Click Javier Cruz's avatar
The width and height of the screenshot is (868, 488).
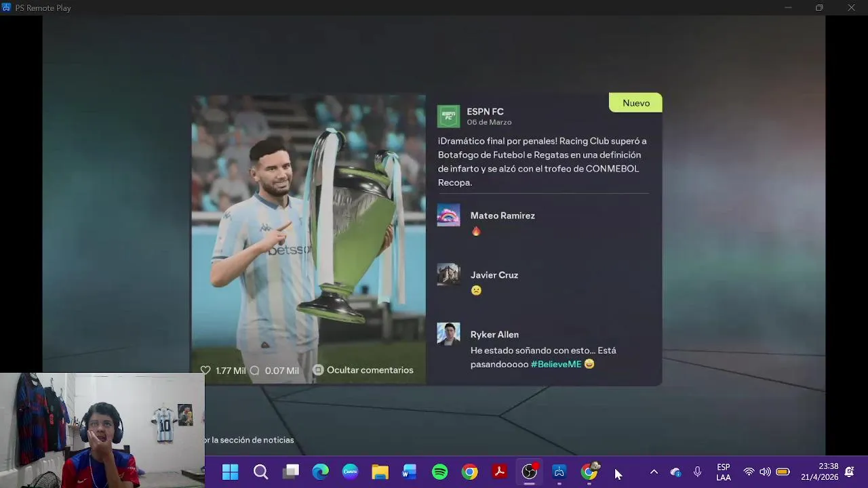[448, 274]
